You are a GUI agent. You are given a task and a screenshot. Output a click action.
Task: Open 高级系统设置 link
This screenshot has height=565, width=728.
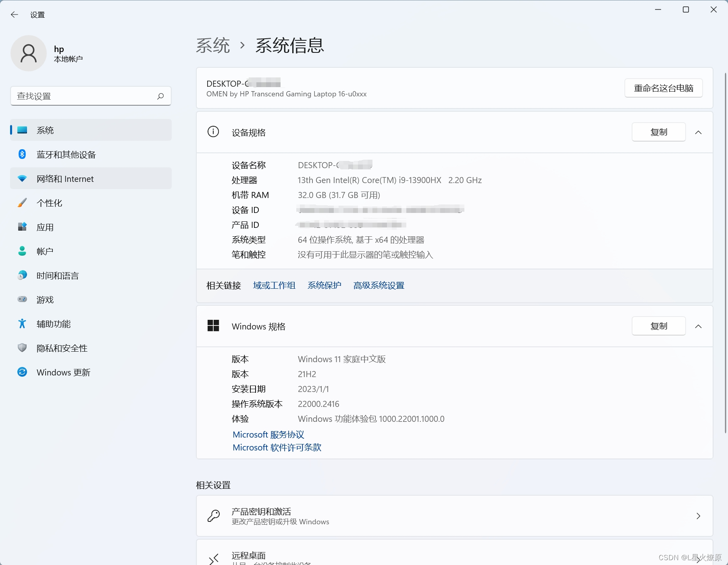pos(379,286)
